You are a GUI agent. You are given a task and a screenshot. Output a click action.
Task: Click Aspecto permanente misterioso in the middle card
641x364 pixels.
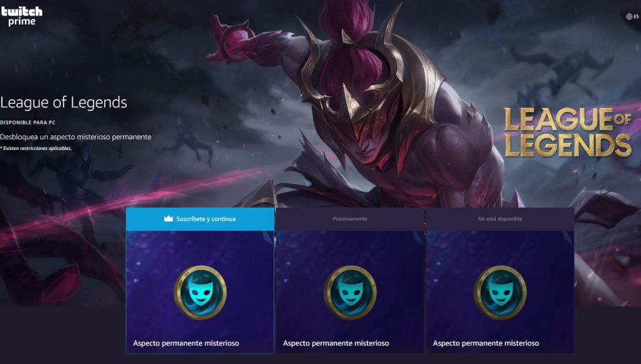pyautogui.click(x=336, y=343)
